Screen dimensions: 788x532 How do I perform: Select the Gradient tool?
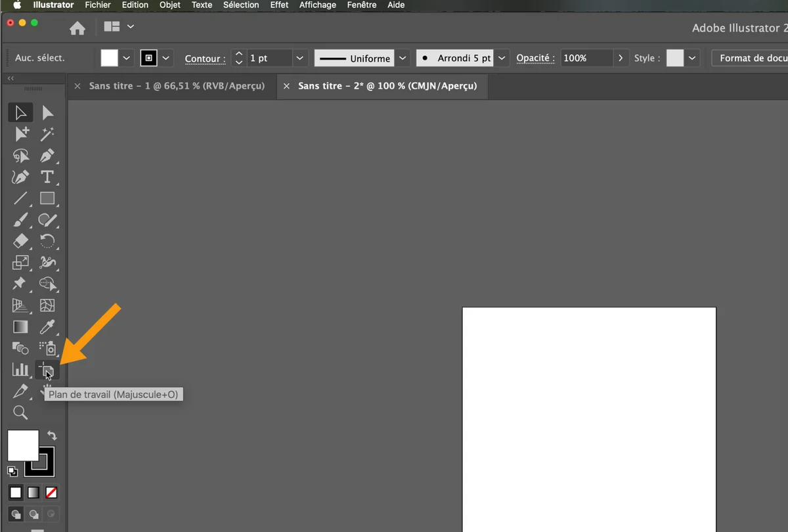click(20, 326)
